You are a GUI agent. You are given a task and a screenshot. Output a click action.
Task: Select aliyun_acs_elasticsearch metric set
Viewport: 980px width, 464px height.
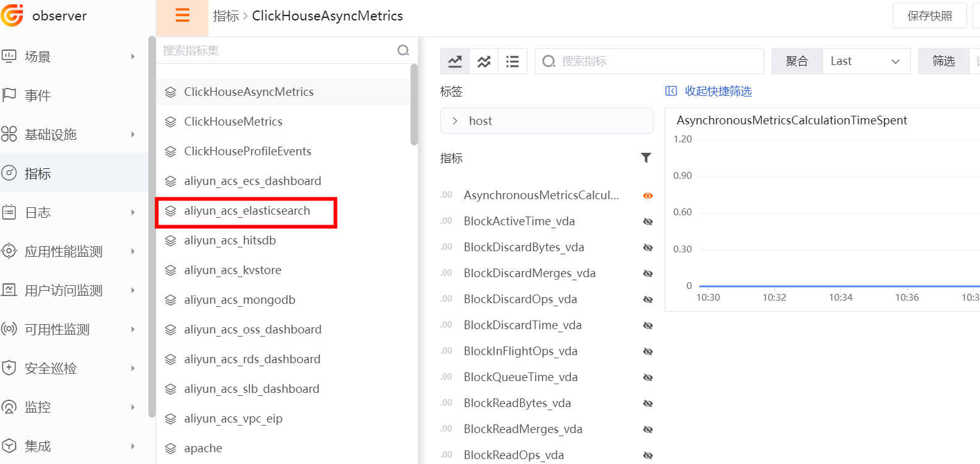pos(246,210)
